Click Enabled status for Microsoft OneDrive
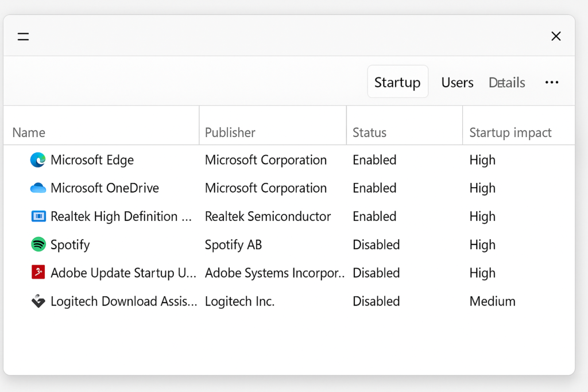The image size is (588, 392). 374,188
